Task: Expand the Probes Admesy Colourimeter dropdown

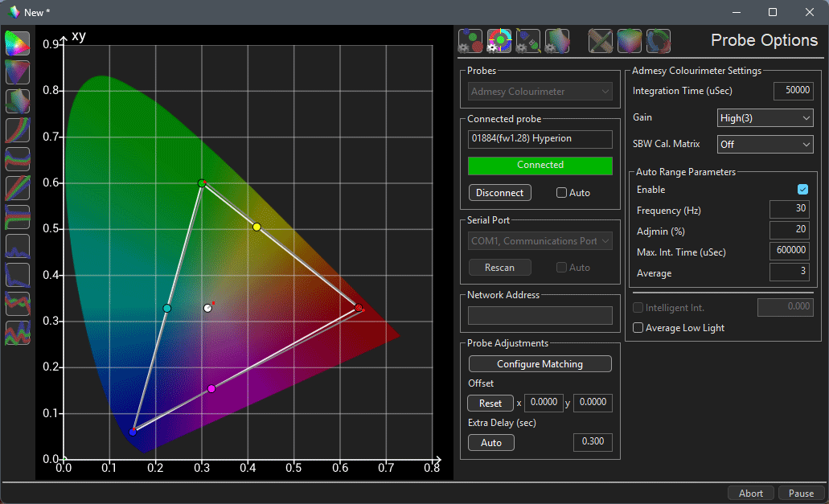Action: point(540,92)
